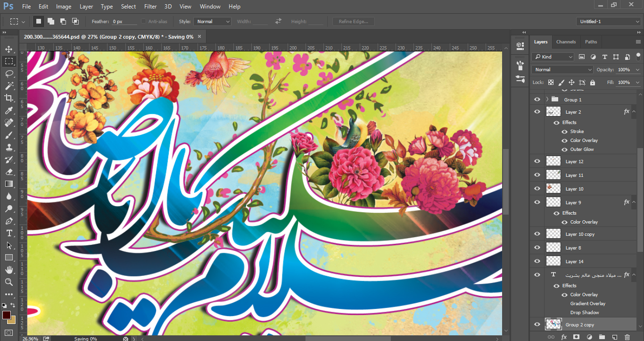Select the Move tool
The height and width of the screenshot is (341, 644).
click(x=9, y=49)
